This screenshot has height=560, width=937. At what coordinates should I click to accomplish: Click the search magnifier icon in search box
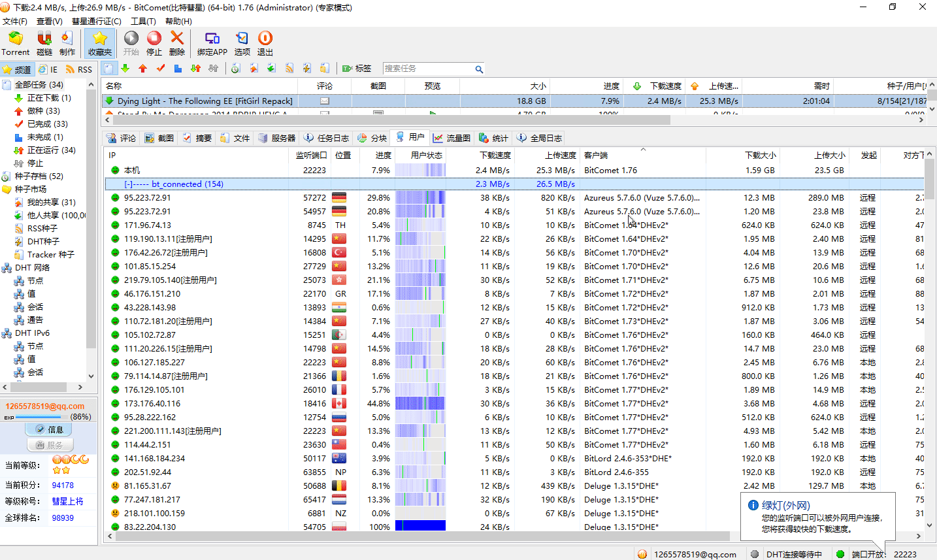tap(479, 69)
